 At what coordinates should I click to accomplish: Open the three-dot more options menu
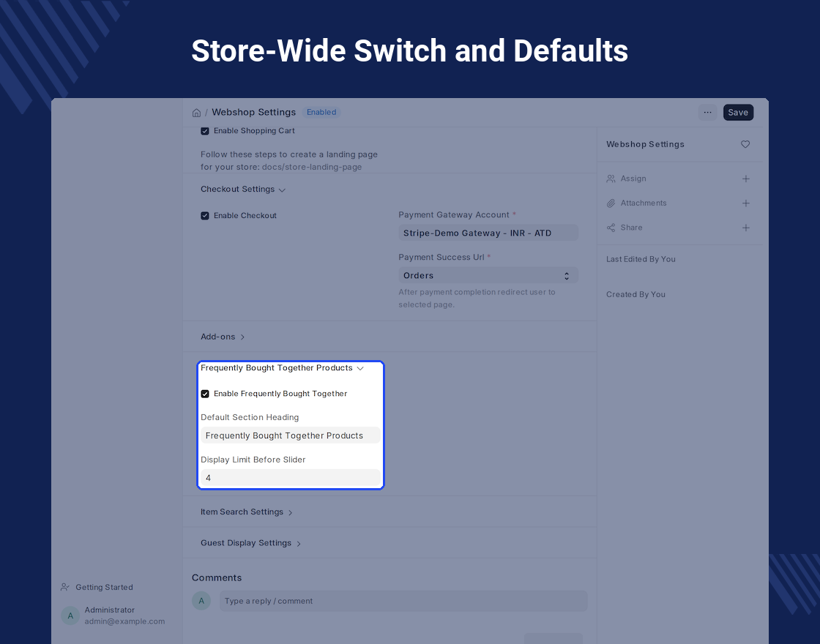point(707,113)
